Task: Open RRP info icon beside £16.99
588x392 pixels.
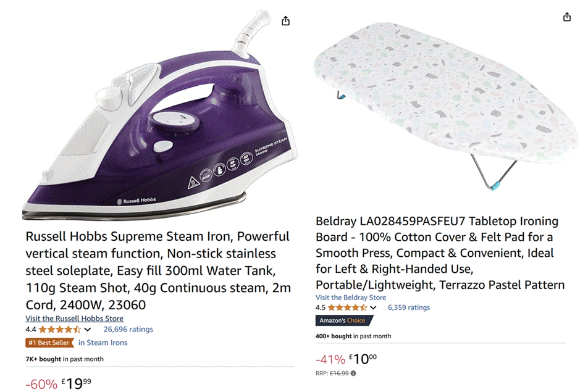Action: click(353, 373)
